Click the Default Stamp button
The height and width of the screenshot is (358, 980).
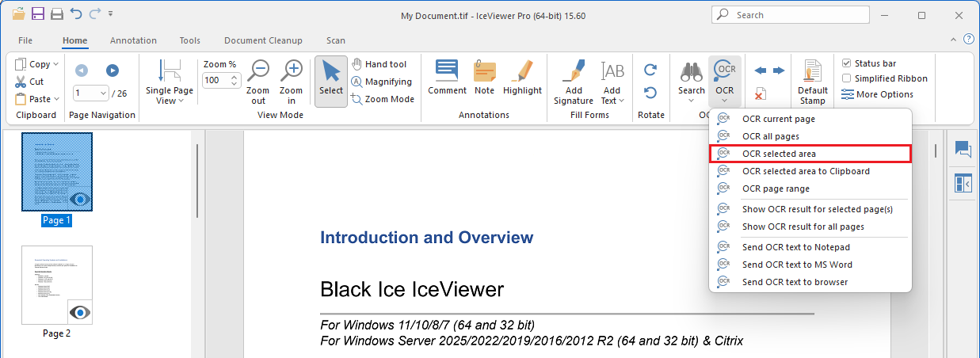point(813,82)
